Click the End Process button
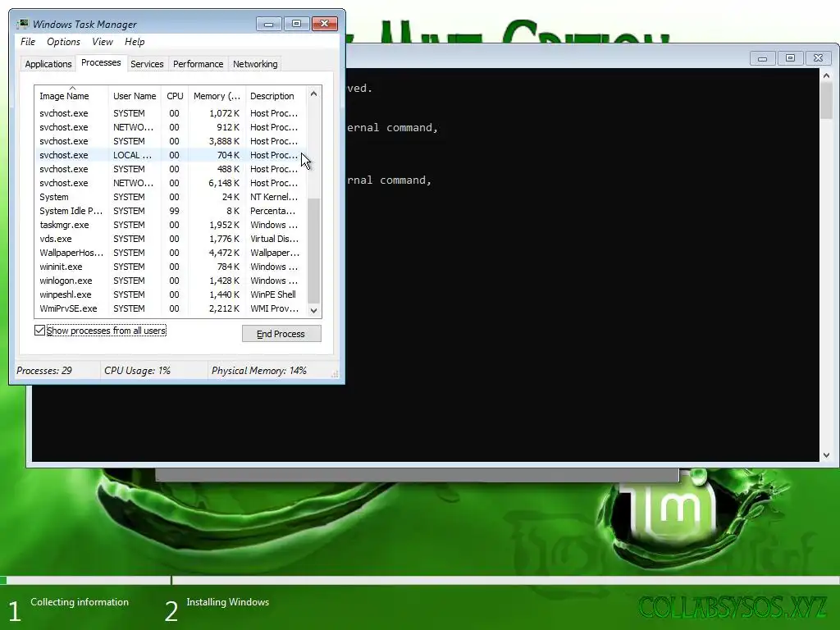The image size is (840, 630). coord(281,334)
